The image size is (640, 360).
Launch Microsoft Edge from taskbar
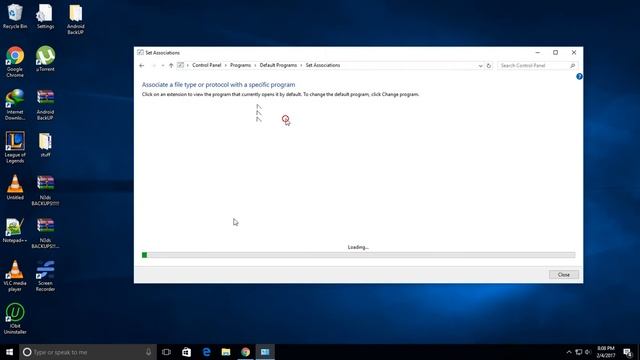[x=206, y=352]
